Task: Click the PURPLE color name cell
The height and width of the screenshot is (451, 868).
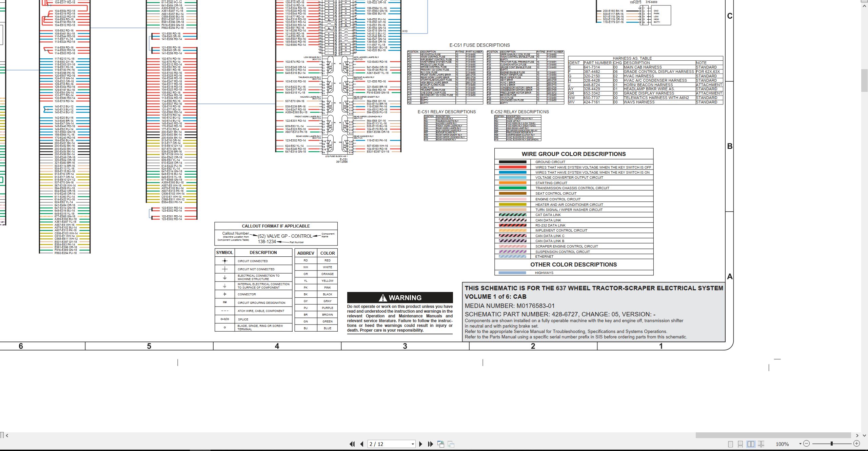Action: click(x=327, y=308)
